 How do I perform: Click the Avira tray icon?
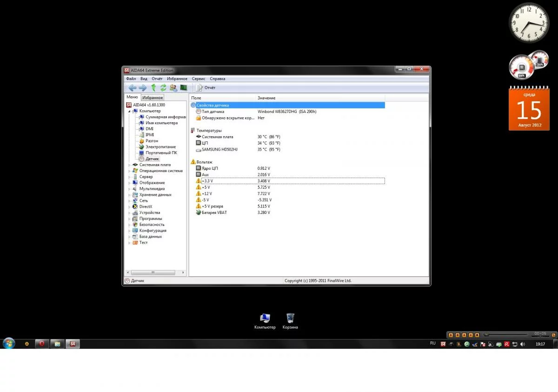[x=507, y=344]
